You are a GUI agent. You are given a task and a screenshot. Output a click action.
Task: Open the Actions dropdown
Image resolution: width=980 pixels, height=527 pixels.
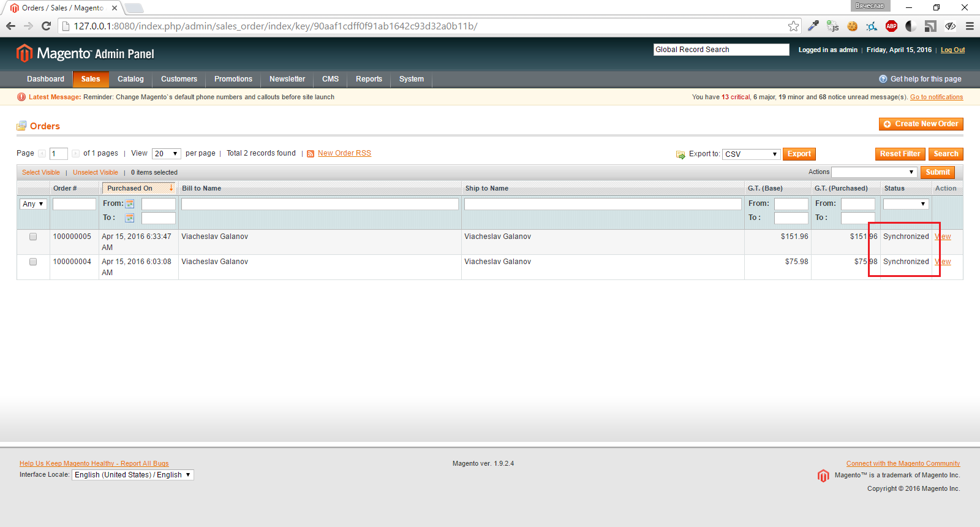tap(874, 172)
